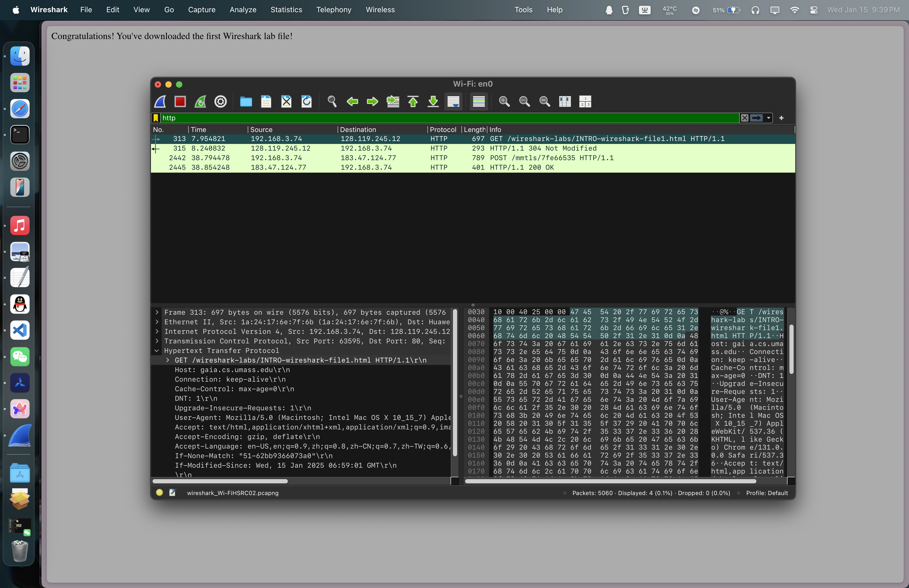Reload this capture file icon

[306, 101]
